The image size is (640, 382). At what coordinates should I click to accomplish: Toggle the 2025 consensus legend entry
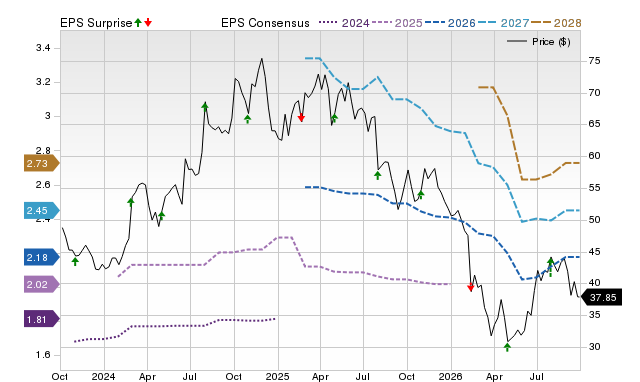[x=397, y=23]
